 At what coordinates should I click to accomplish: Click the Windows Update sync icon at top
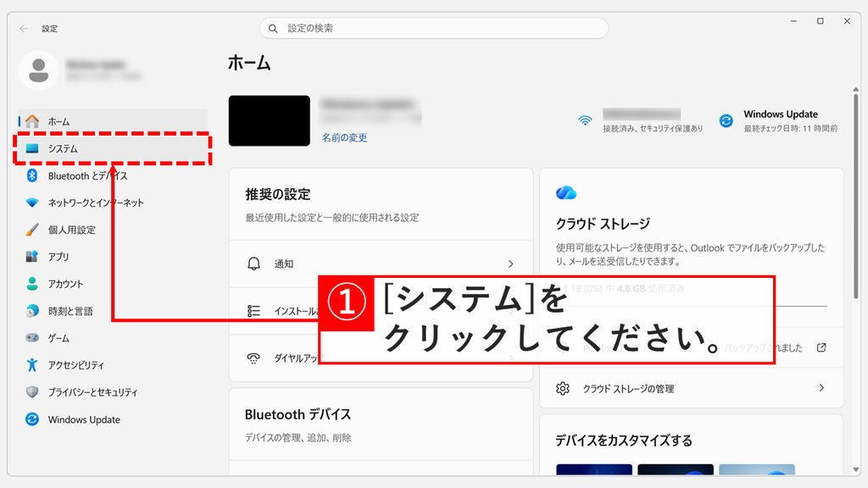pyautogui.click(x=726, y=120)
